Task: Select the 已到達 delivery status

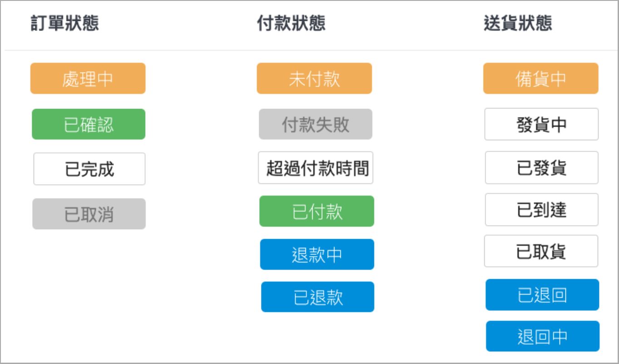Action: 541,210
